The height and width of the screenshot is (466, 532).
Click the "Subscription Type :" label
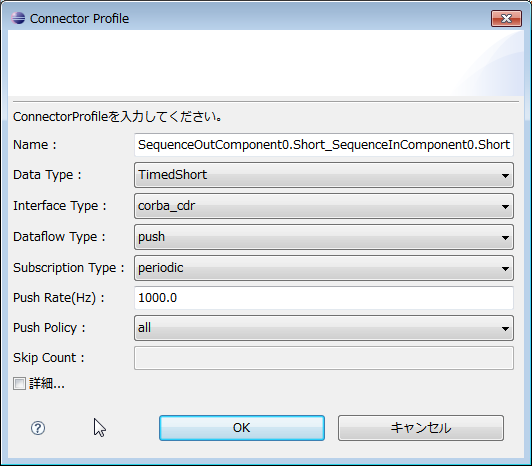click(69, 268)
